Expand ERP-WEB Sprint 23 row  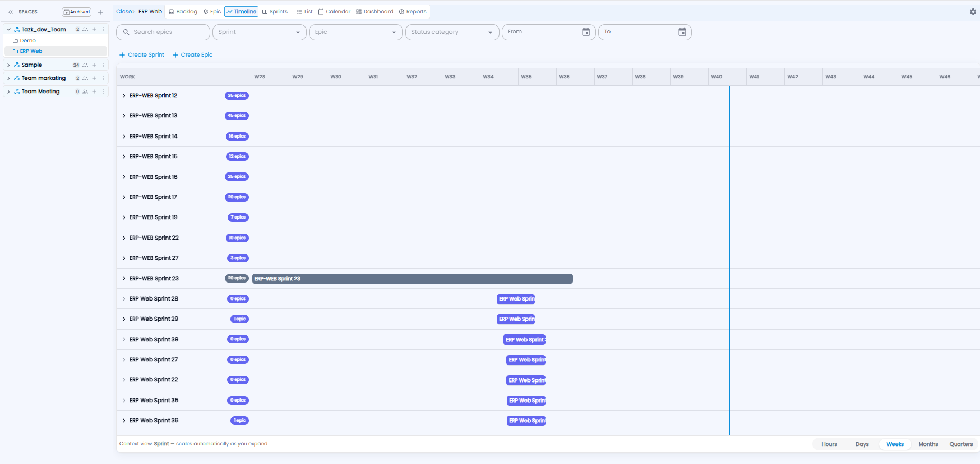(x=124, y=279)
